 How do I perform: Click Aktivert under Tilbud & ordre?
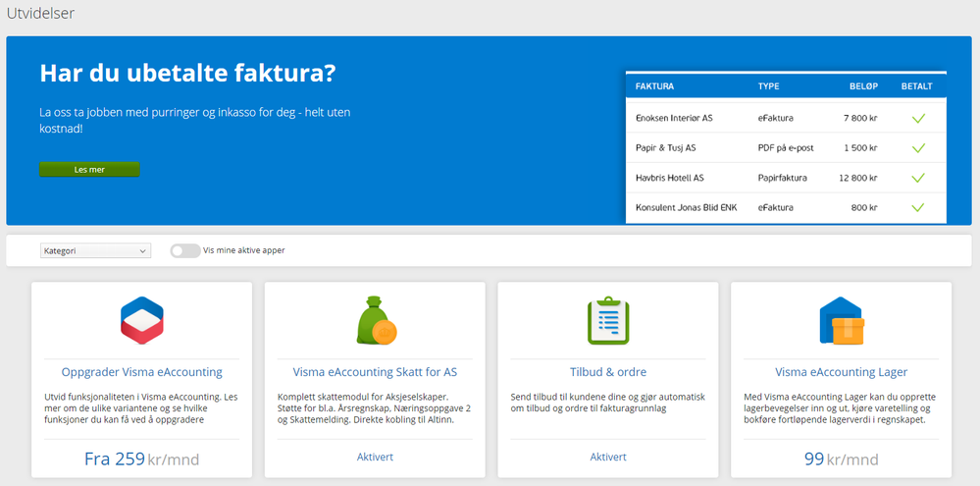(608, 458)
